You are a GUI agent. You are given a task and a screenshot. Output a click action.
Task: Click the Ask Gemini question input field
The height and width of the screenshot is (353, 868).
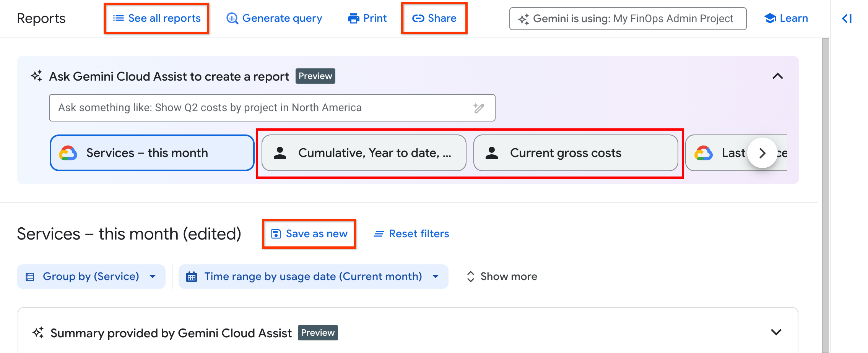[x=268, y=107]
